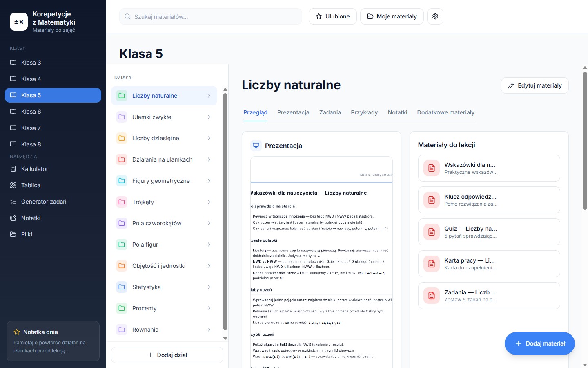588x368 pixels.
Task: Switch to the Zadania tab
Action: click(x=330, y=112)
